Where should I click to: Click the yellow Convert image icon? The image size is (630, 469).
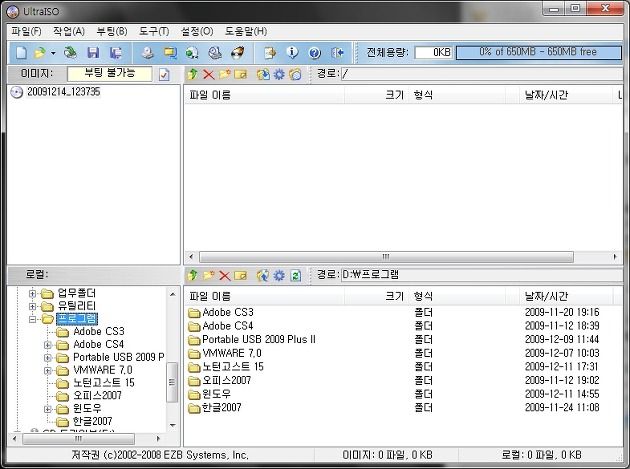pos(170,53)
